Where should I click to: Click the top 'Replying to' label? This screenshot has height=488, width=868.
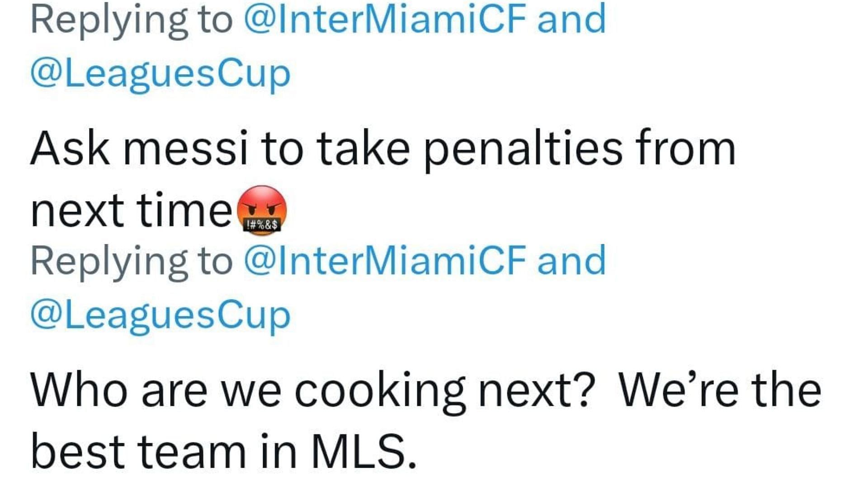pyautogui.click(x=131, y=20)
